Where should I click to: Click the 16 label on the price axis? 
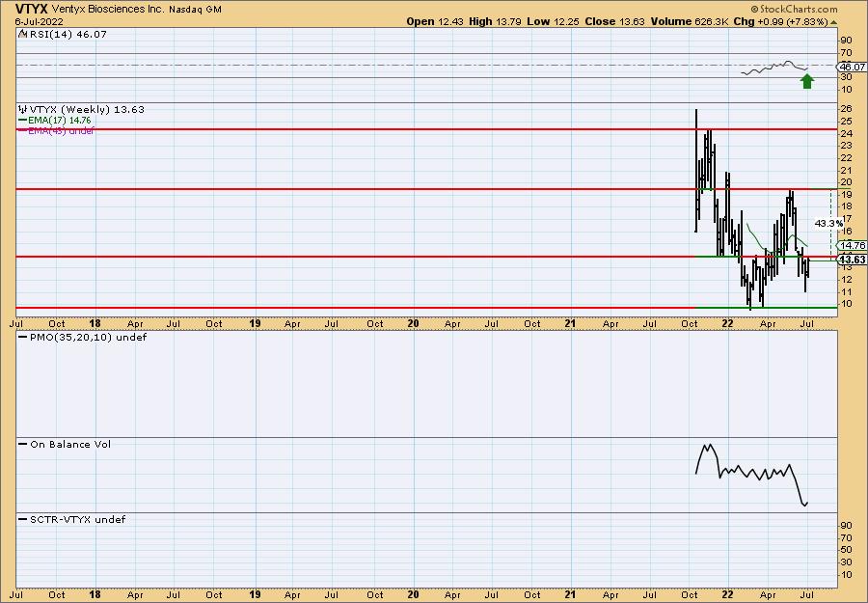coord(847,231)
